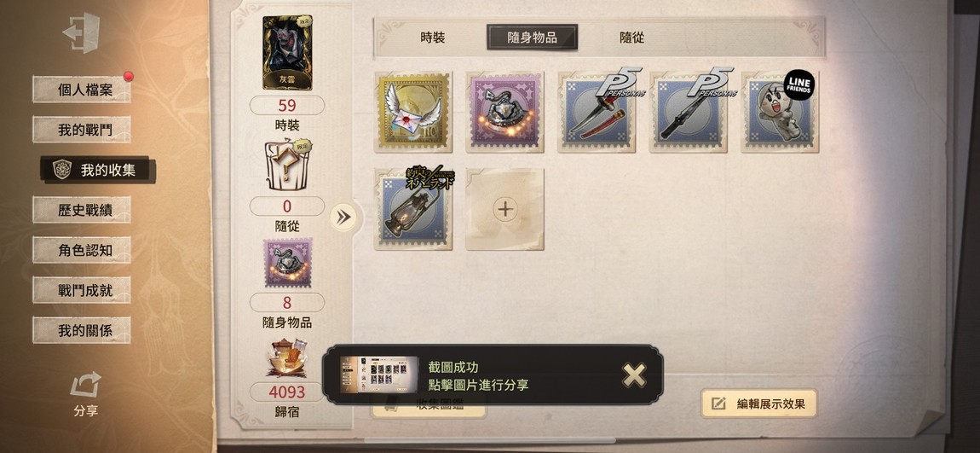Open the 灰雲 costume card

click(x=287, y=53)
